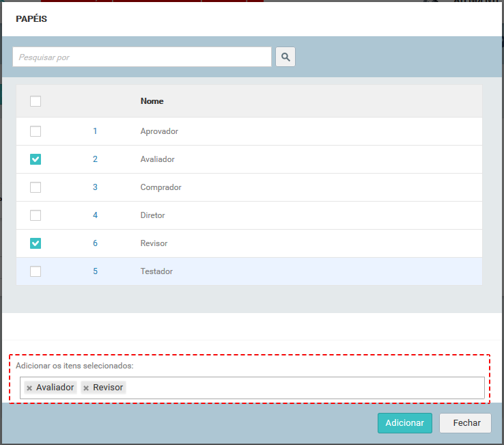Open the link number 3 for Comprador
The width and height of the screenshot is (504, 445).
pyautogui.click(x=95, y=187)
